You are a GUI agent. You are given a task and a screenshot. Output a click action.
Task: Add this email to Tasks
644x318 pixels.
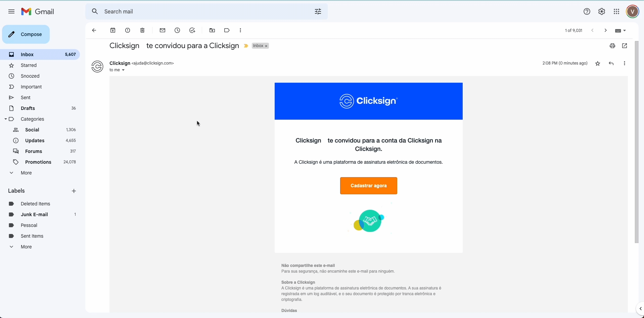coord(192,30)
